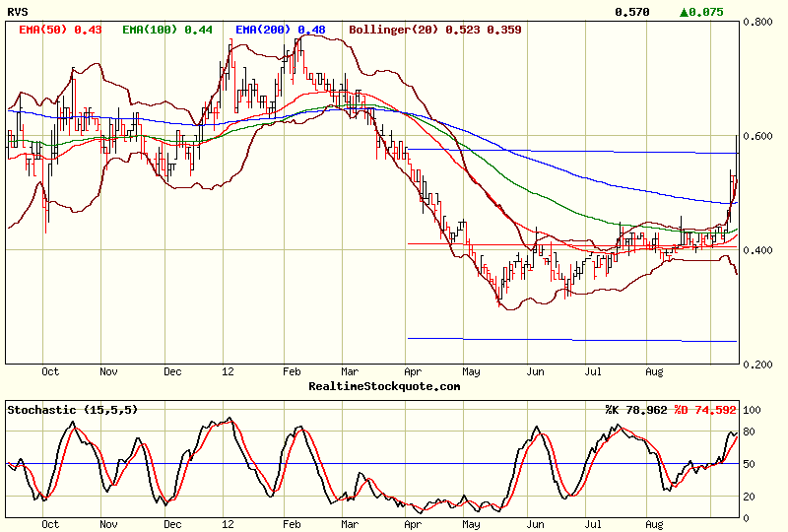Click the Stochastic (15,5,5) indicator title

click(72, 408)
